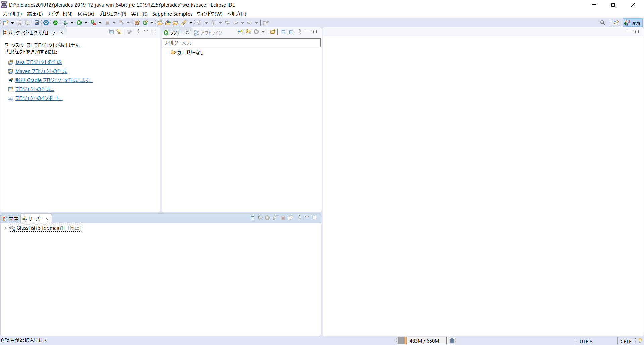Open the ファイル(F) menu
This screenshot has width=644, height=345.
coord(12,14)
